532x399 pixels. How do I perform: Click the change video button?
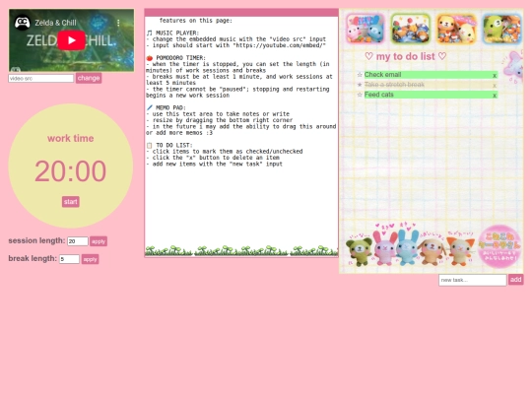[x=89, y=78]
